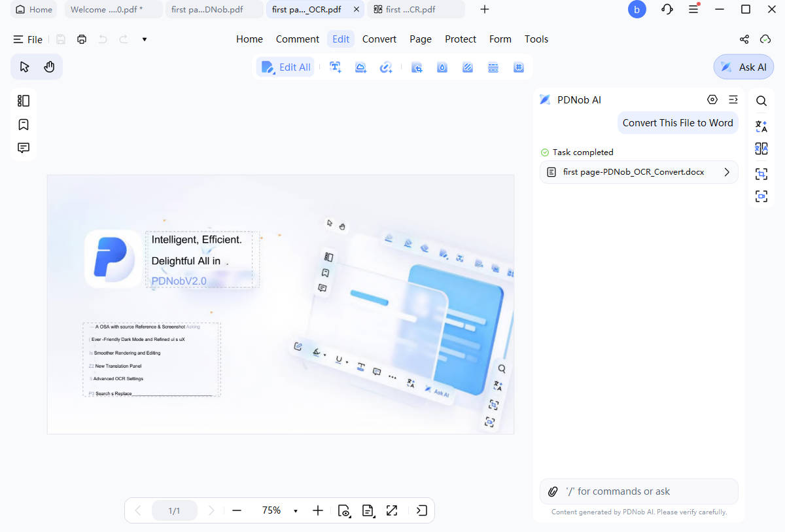785x532 pixels.
Task: Switch to the Comment tab
Action: 298,39
